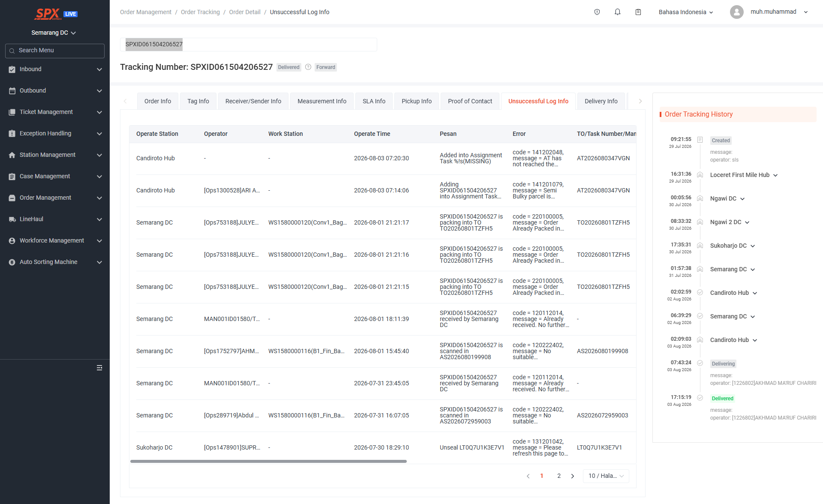The image size is (823, 504).
Task: Click the tracking number search field
Action: pyautogui.click(x=249, y=45)
